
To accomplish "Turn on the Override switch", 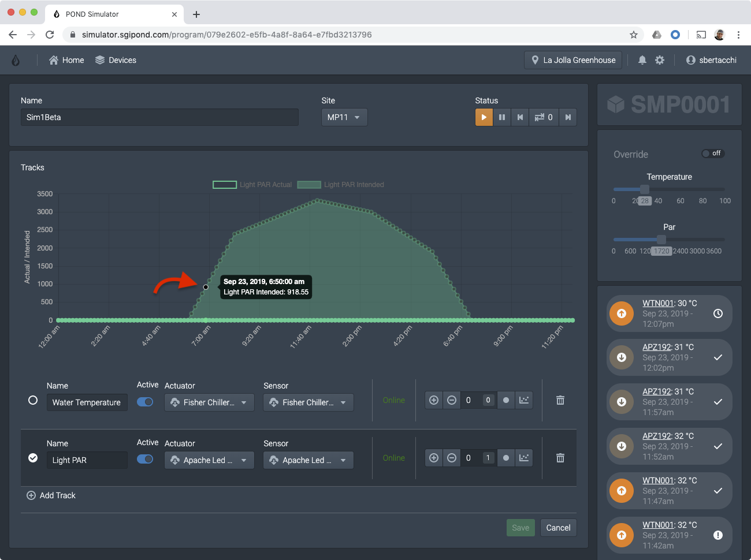I will (x=713, y=153).
